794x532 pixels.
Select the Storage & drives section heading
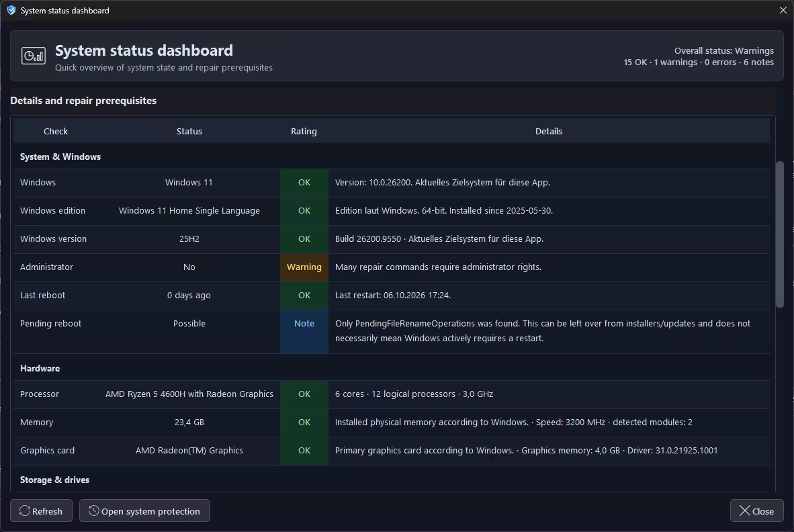[54, 480]
